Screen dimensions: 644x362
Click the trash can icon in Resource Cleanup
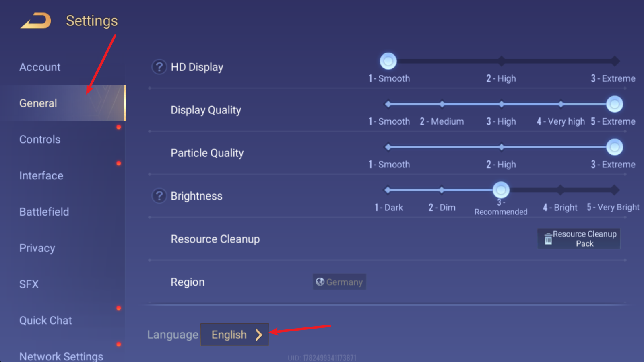[x=548, y=239]
